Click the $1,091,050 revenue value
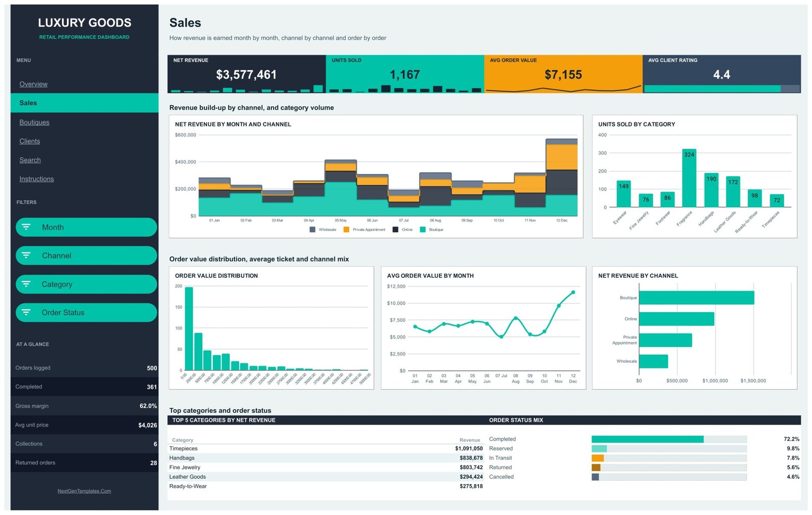This screenshot has height=515, width=812. pyautogui.click(x=469, y=448)
